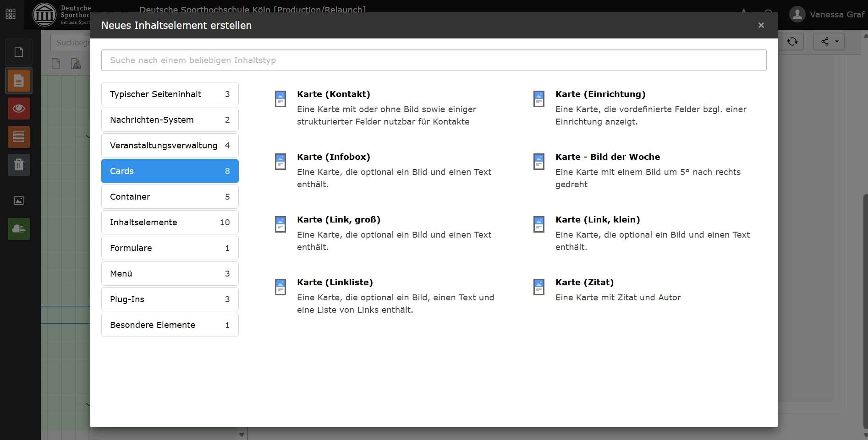Choose Karte (Infobox) content element

point(333,157)
